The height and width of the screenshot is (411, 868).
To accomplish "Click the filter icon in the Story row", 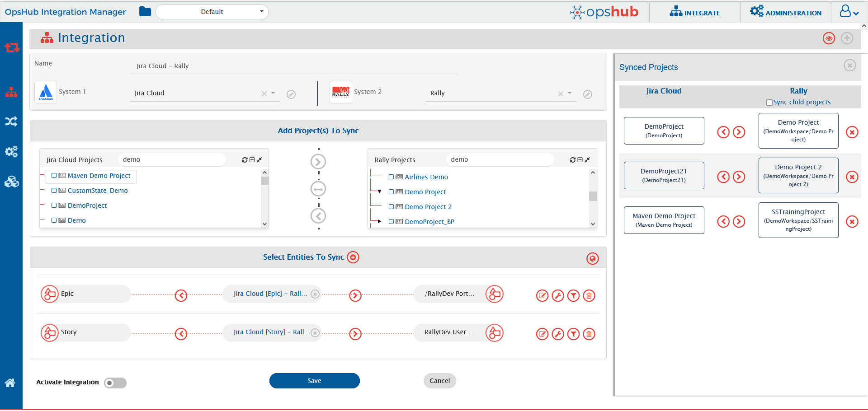I will point(573,334).
